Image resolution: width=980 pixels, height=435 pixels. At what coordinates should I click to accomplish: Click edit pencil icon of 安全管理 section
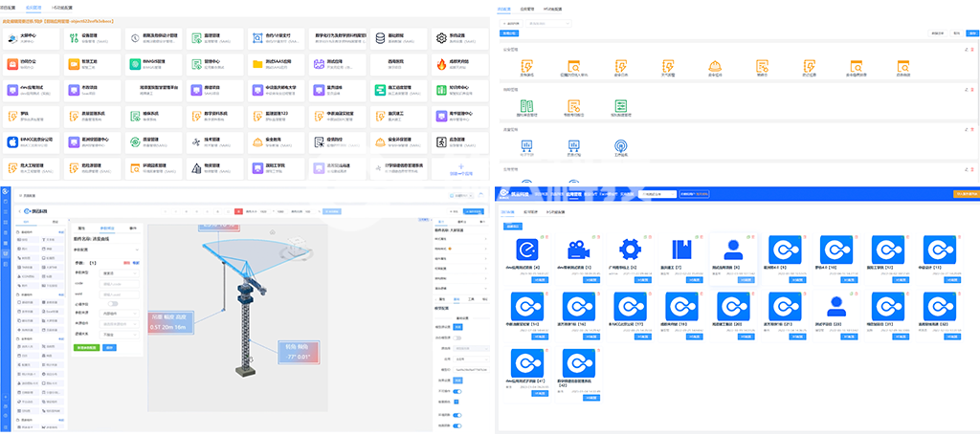point(967,49)
